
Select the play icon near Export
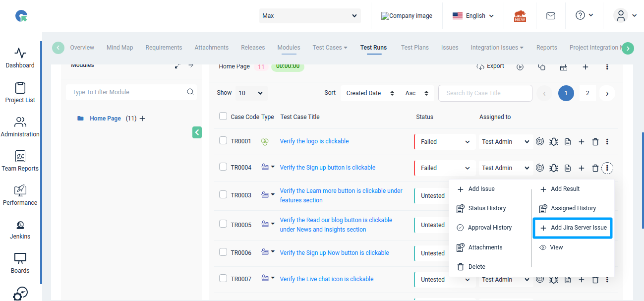520,66
